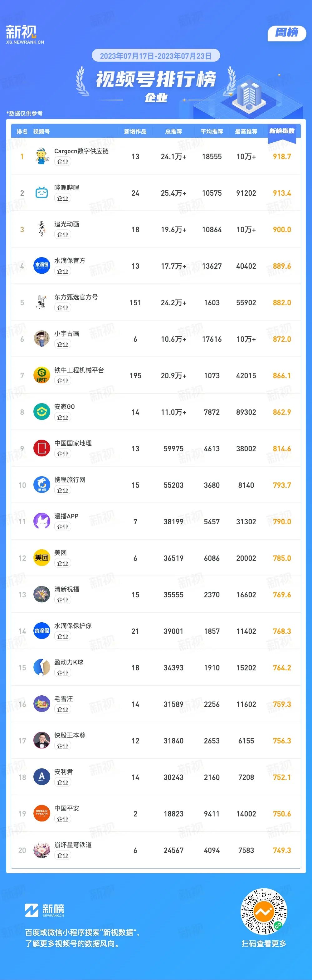This screenshot has height=980, width=312.
Task: Click the 总推荐 column header
Action: point(173,132)
